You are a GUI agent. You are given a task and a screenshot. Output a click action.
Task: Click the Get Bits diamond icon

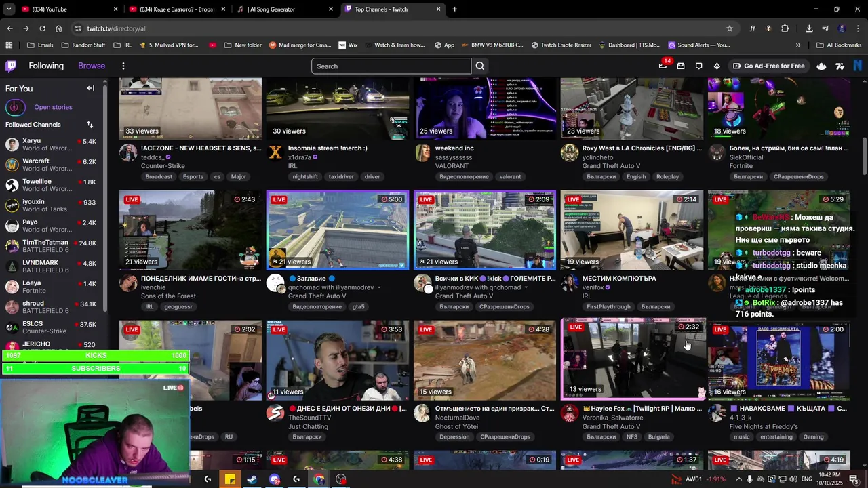click(717, 66)
